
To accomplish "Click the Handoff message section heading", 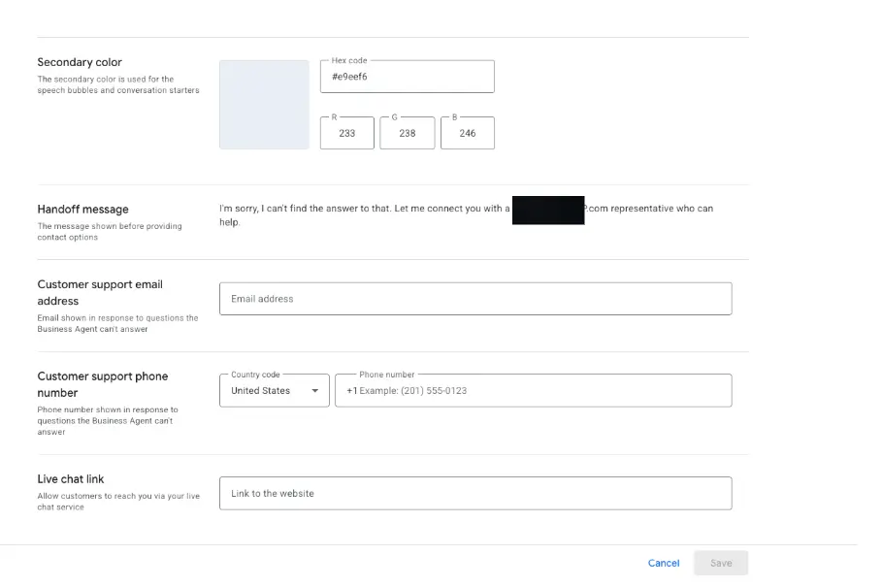I will (82, 209).
